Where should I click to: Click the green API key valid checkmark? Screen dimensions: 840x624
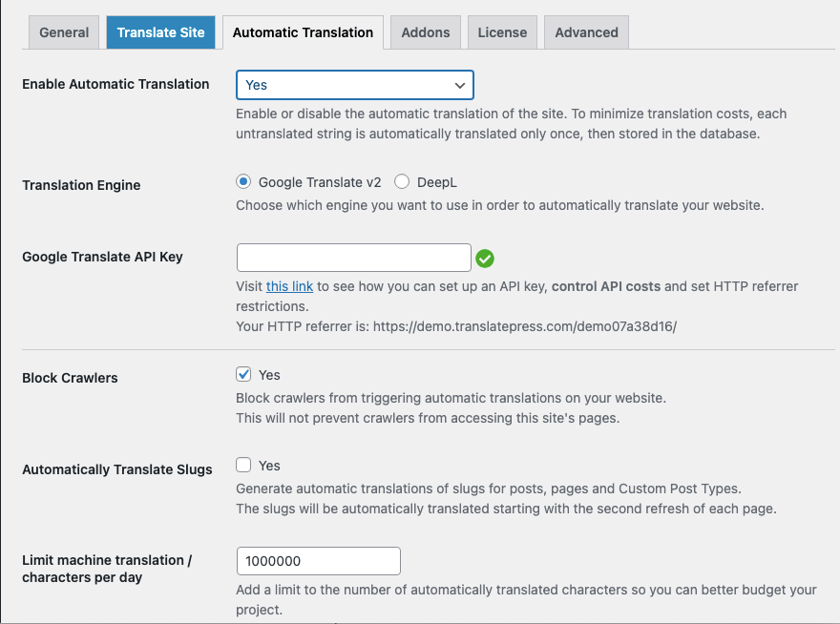(485, 259)
